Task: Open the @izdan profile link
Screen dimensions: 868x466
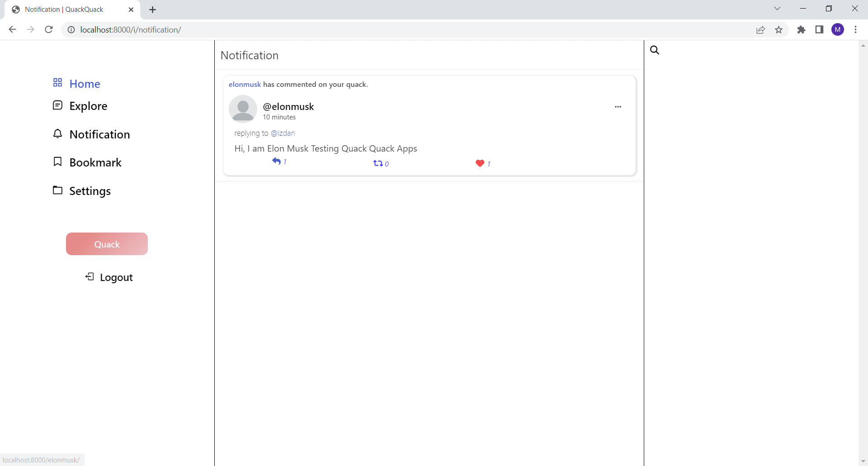Action: click(x=283, y=133)
